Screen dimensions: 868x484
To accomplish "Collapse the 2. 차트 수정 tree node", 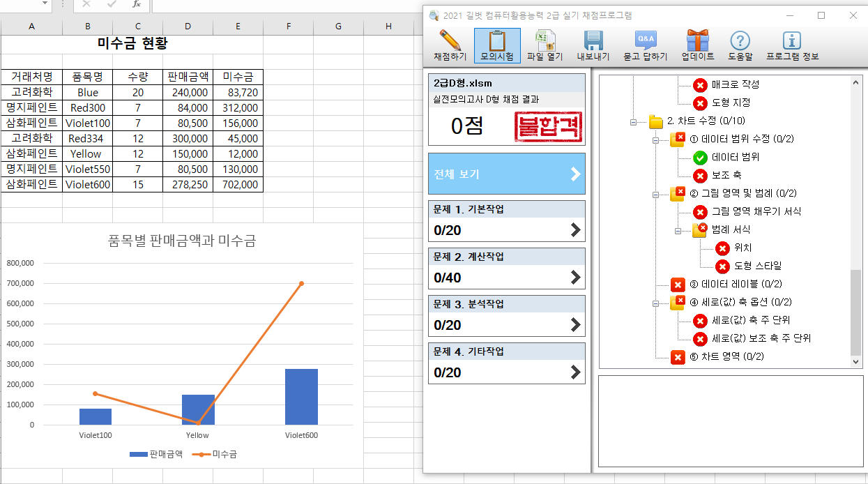I will coord(633,122).
